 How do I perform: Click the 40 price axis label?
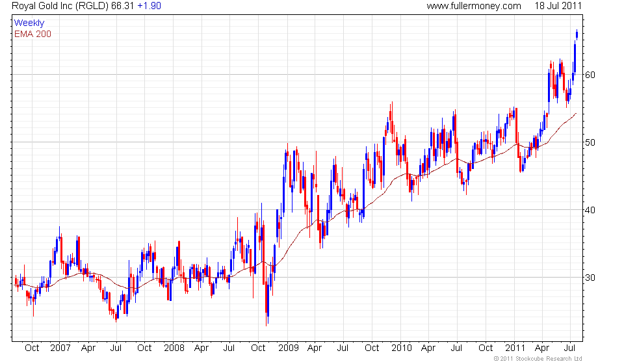point(590,210)
